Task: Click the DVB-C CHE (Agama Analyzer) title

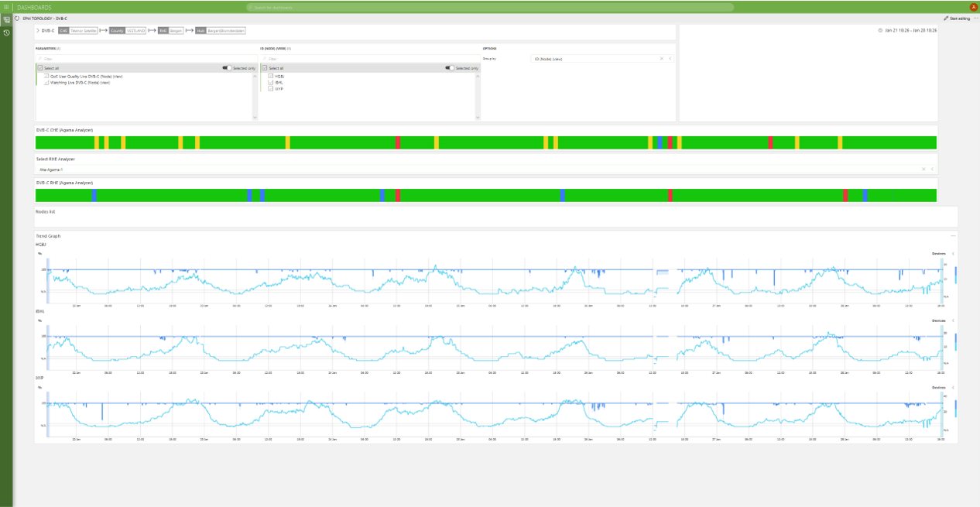Action: 64,130
